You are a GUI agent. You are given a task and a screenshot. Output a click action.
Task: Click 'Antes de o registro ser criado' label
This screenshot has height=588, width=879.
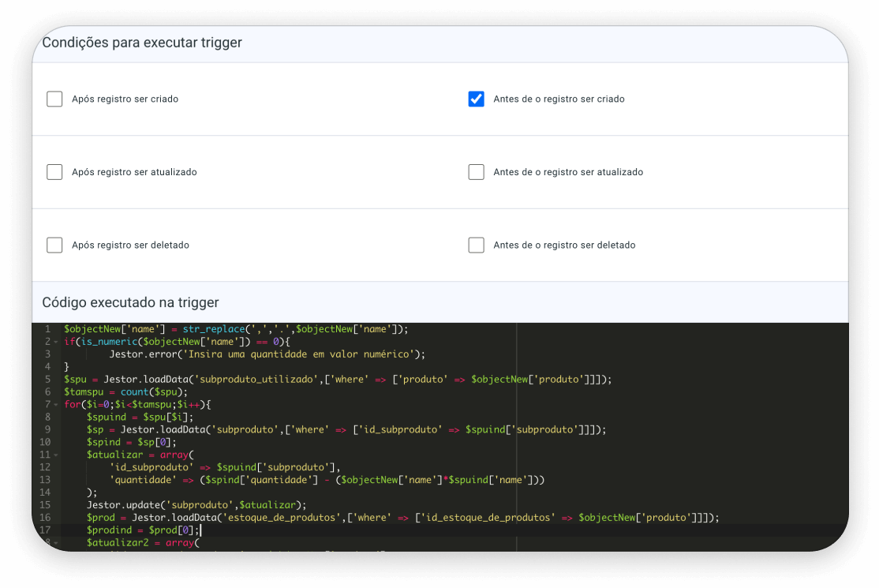coord(559,99)
